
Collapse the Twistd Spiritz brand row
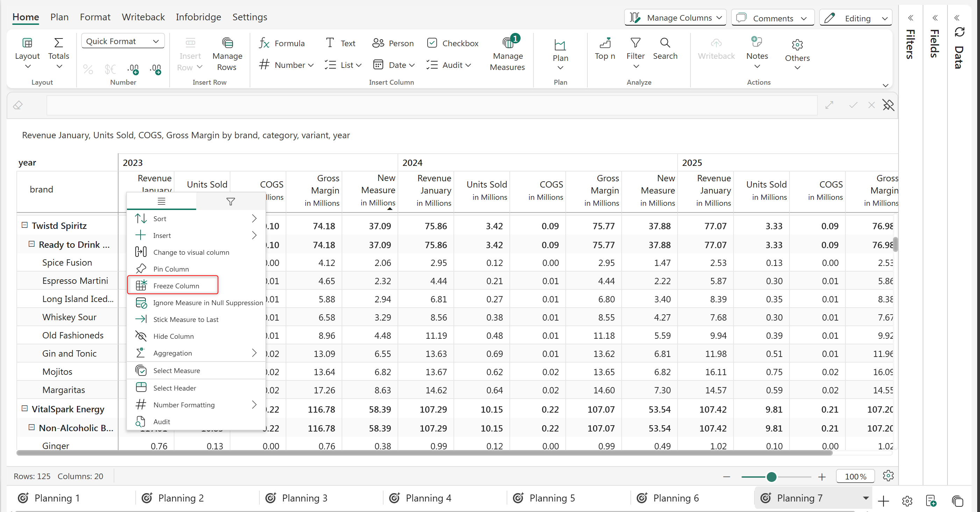[x=24, y=225]
